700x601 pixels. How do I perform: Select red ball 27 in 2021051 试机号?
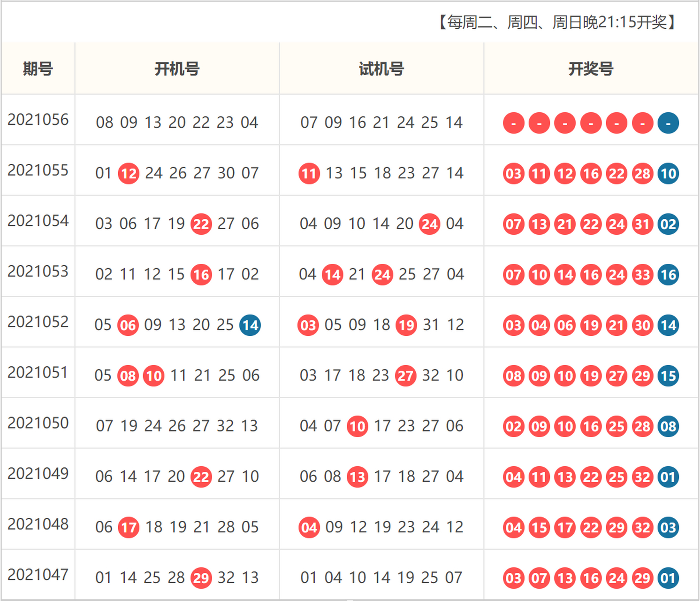[x=405, y=376]
